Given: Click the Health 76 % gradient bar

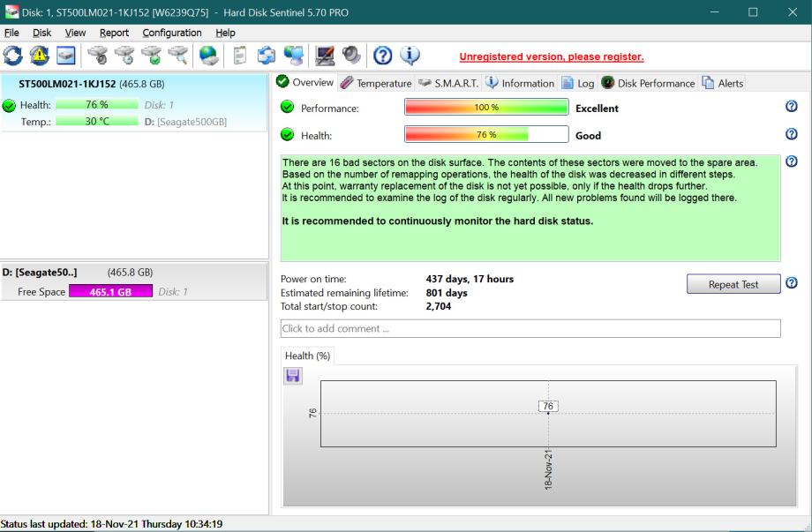Looking at the screenshot, I should [x=486, y=135].
